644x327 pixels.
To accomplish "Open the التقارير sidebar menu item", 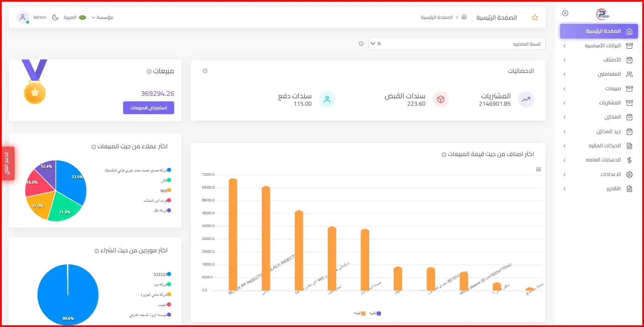I will tap(599, 189).
